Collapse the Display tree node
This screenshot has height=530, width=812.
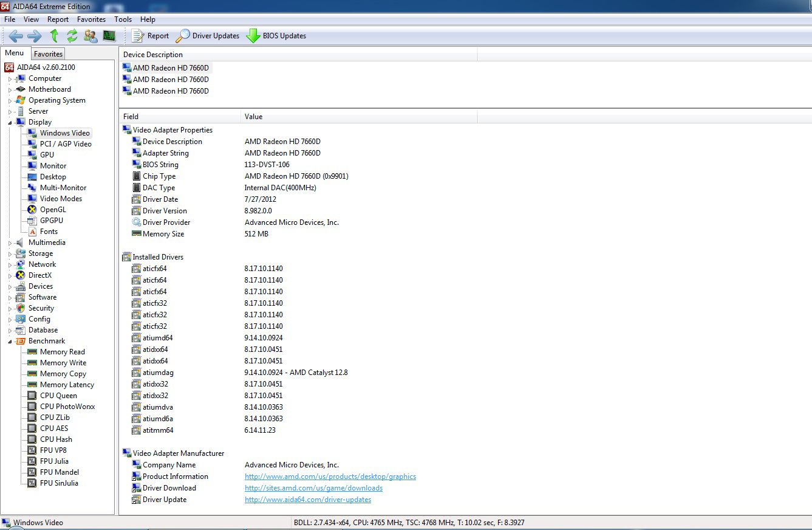coord(10,122)
